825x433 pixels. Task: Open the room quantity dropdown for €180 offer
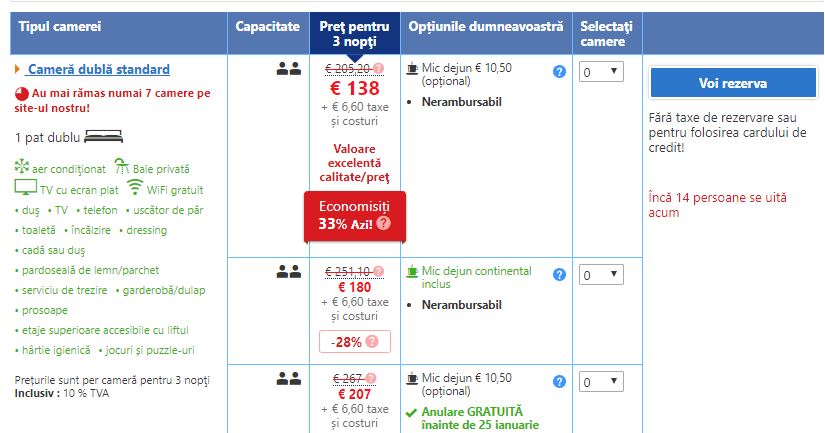tap(602, 274)
